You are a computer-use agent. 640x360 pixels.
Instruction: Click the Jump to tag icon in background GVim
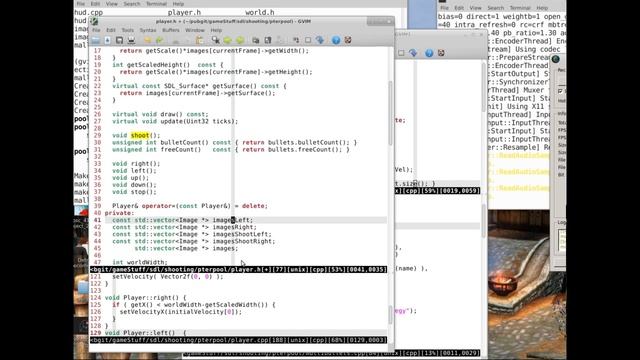pos(413,53)
